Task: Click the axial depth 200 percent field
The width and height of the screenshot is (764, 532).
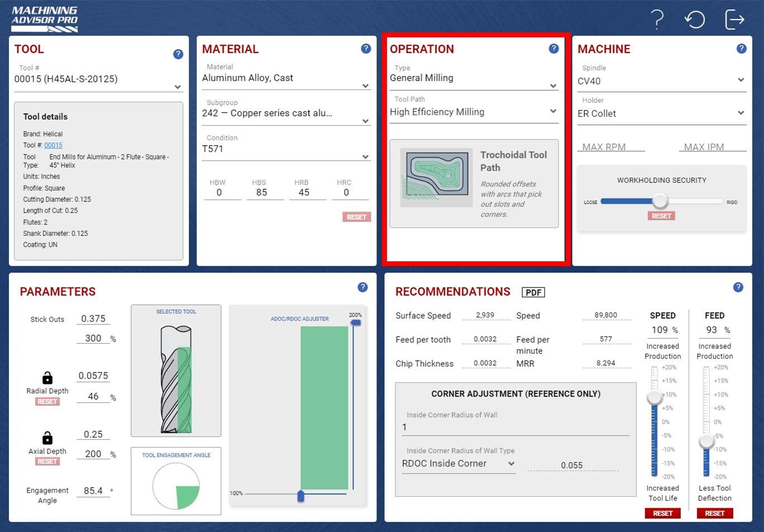Action: tap(93, 454)
